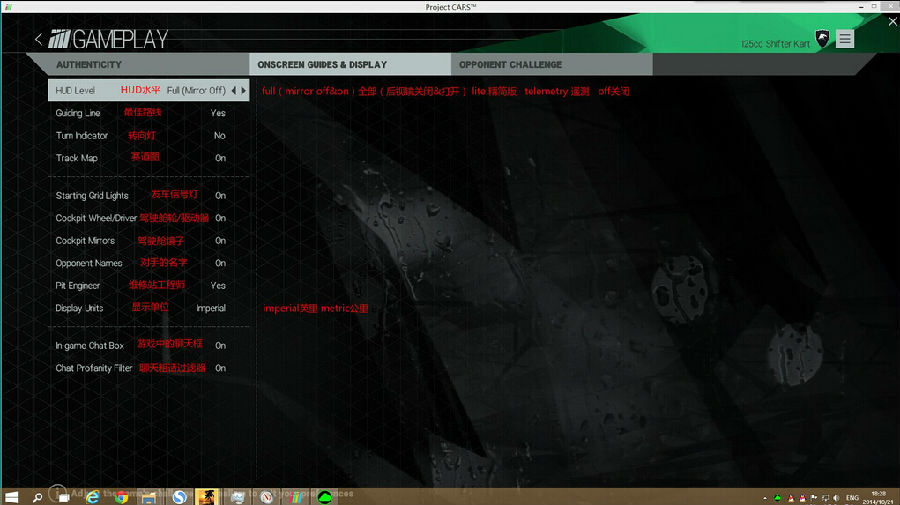Open the network icon in the system tray
Image resolution: width=900 pixels, height=505 pixels.
point(825,498)
